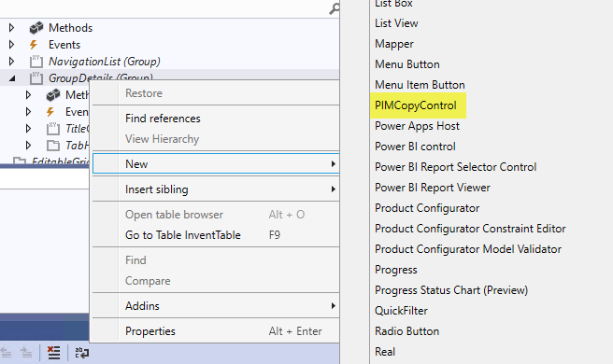Click the search magnifier icon

pyautogui.click(x=335, y=8)
